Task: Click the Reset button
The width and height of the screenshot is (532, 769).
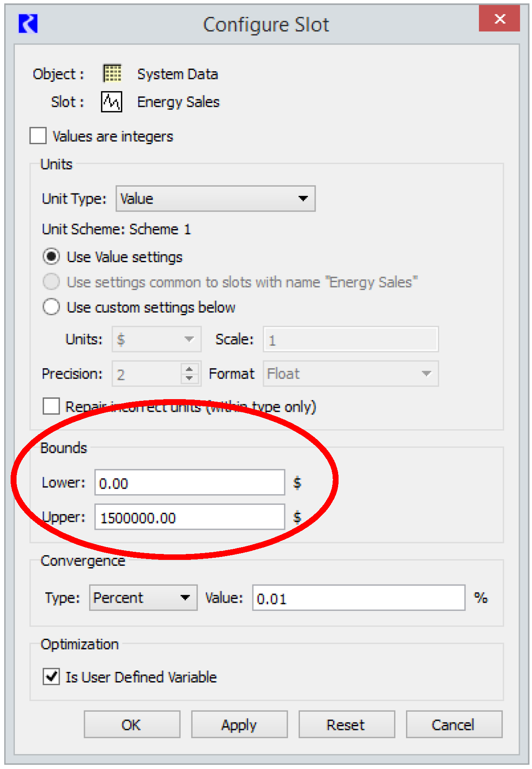Action: coord(346,724)
